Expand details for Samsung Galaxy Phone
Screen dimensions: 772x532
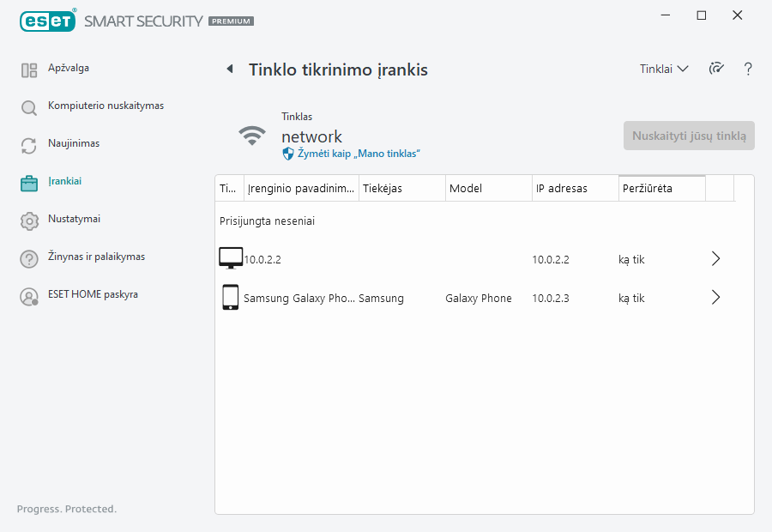point(716,298)
